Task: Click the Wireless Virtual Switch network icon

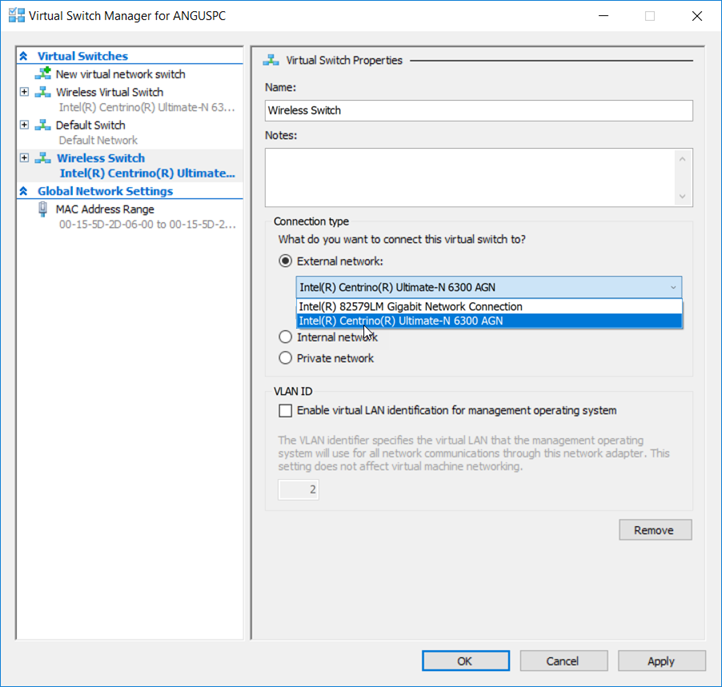Action: point(43,92)
